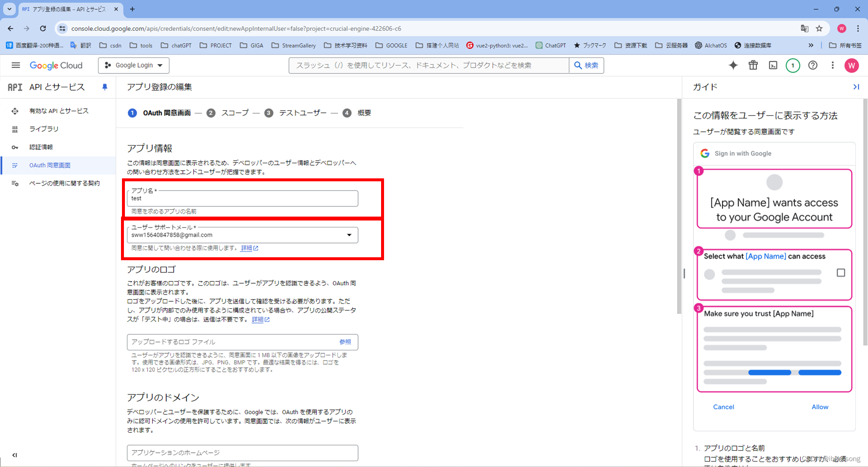Focus the resource search box
The height and width of the screenshot is (467, 868).
click(429, 65)
